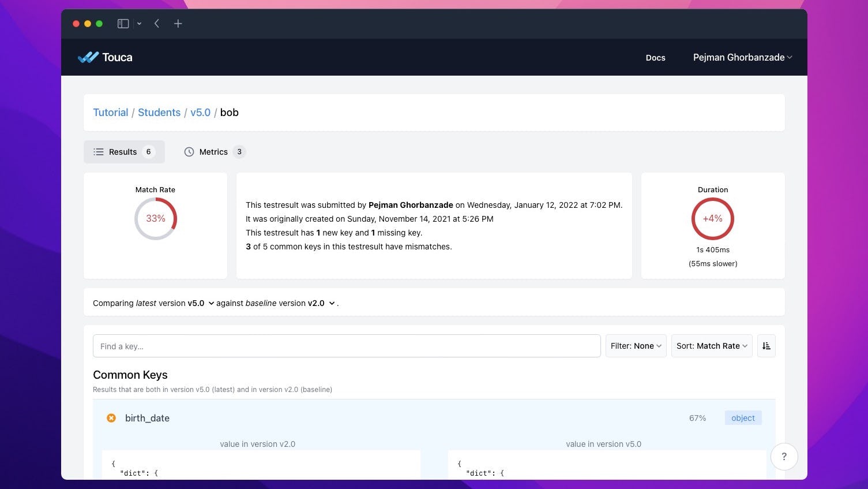Go to the Tutorial breadcrumb link
Viewport: 868px width, 489px height.
coord(111,113)
